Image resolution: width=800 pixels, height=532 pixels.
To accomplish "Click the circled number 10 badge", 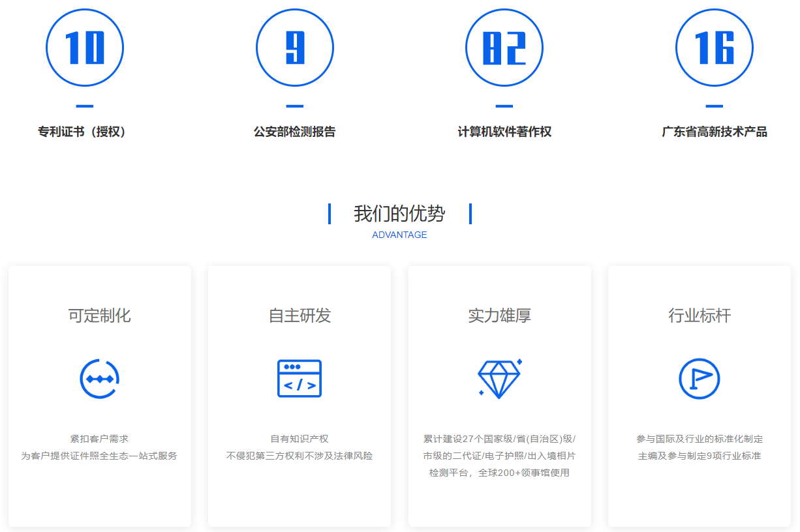I will [85, 48].
